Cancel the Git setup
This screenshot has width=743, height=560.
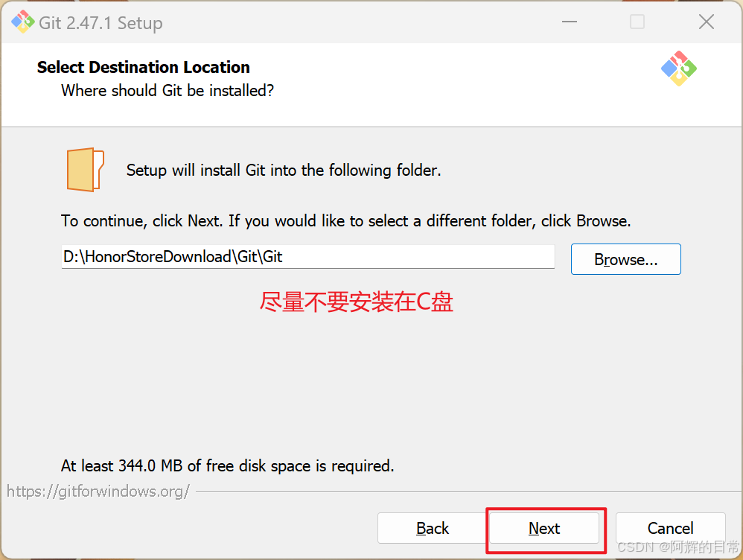pos(670,528)
